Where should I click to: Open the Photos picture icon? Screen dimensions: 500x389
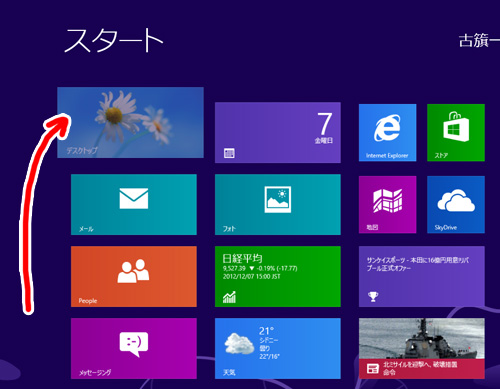278,199
